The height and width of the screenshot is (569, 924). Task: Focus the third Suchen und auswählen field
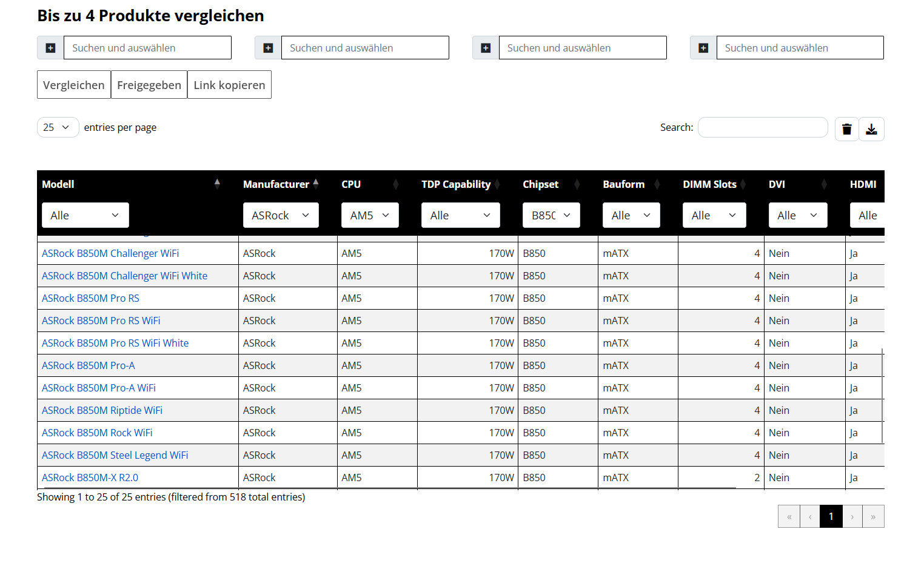tap(583, 48)
